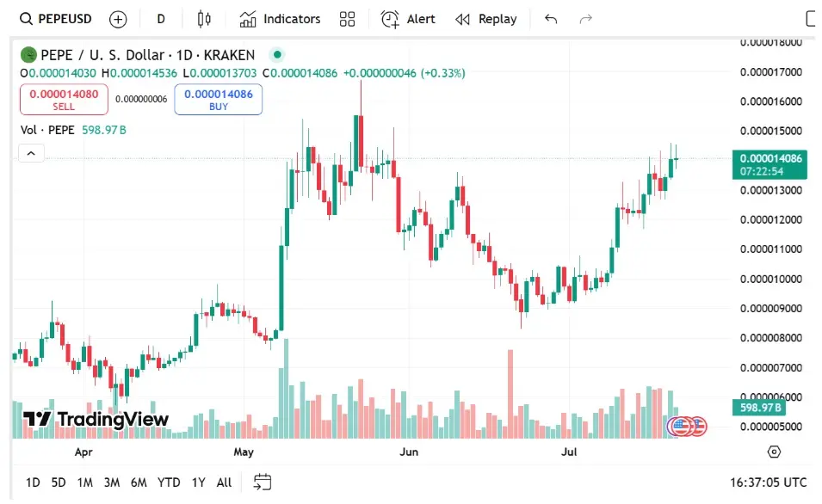Toggle the market status green dot
The height and width of the screenshot is (504, 822).
pos(277,54)
